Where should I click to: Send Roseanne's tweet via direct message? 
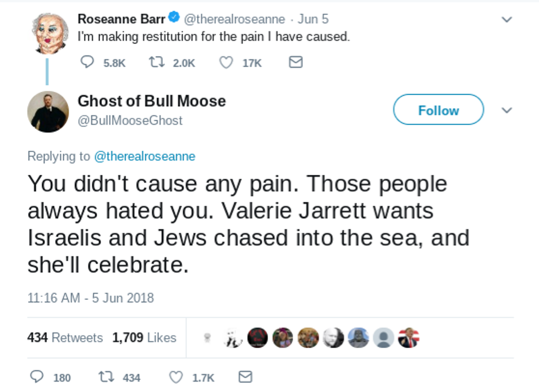[295, 63]
